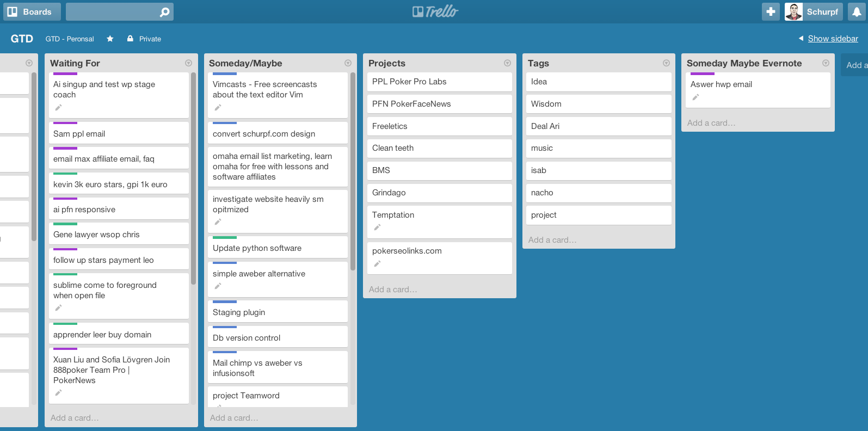
Task: Click the Add a list button
Action: (855, 65)
